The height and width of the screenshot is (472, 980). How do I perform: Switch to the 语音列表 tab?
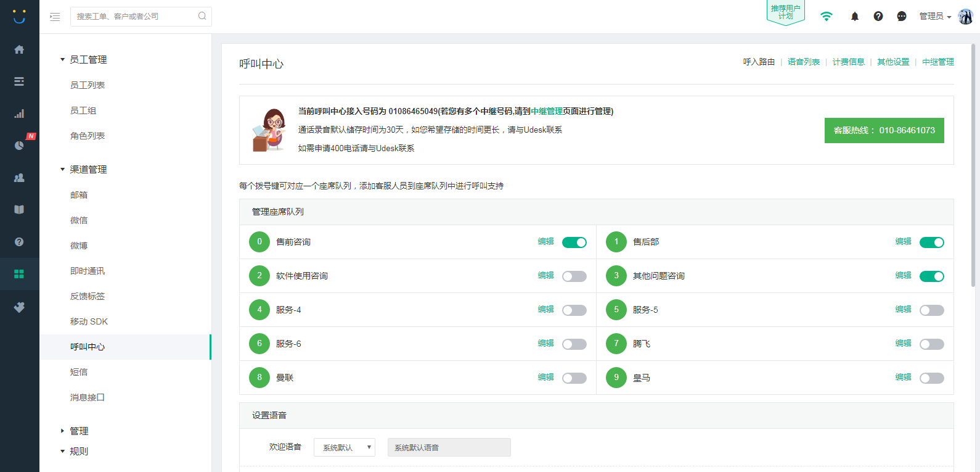803,62
